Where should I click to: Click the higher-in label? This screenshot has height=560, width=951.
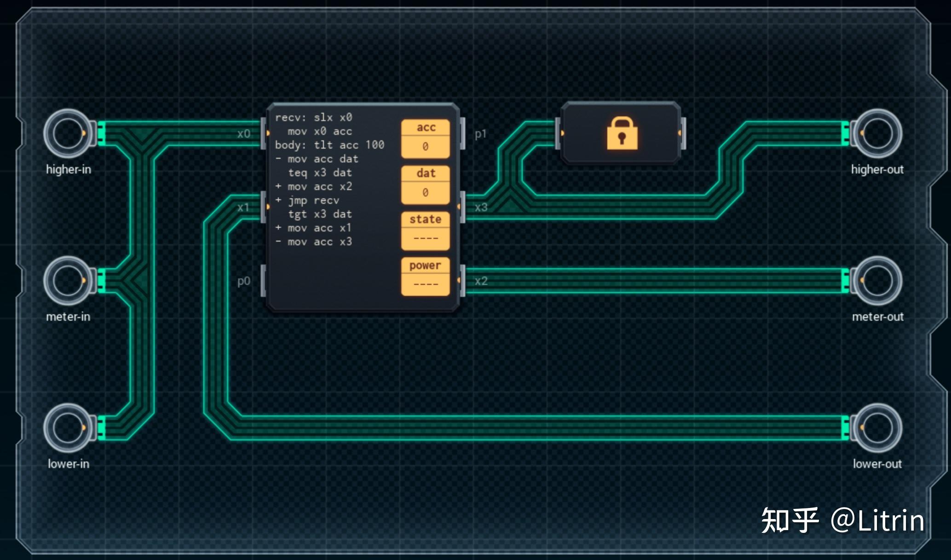(69, 170)
